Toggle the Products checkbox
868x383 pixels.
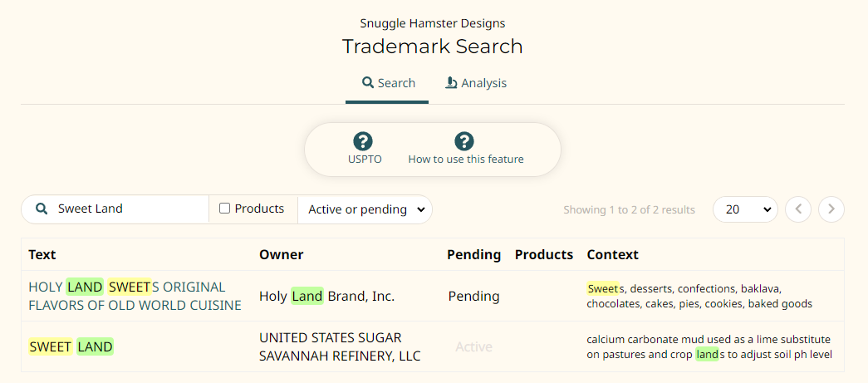(x=225, y=209)
